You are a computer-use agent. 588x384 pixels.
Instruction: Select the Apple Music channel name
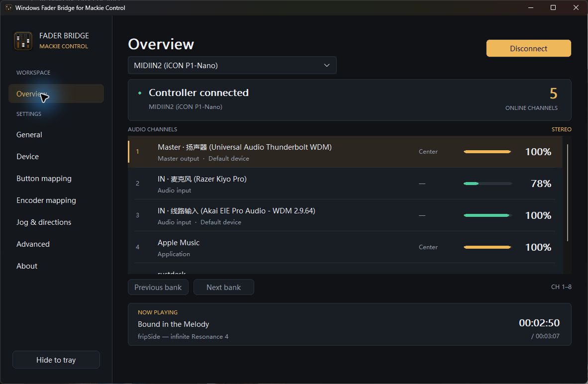(x=179, y=243)
